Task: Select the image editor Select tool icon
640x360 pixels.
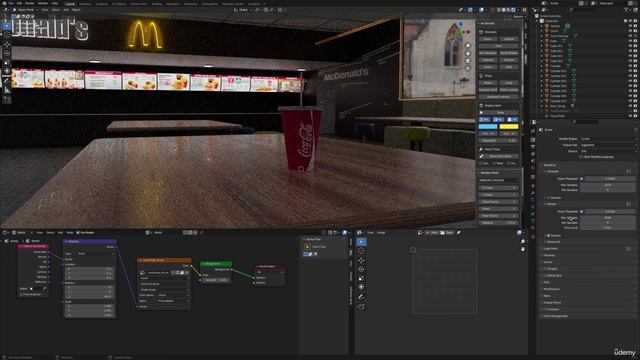Action: tap(361, 242)
